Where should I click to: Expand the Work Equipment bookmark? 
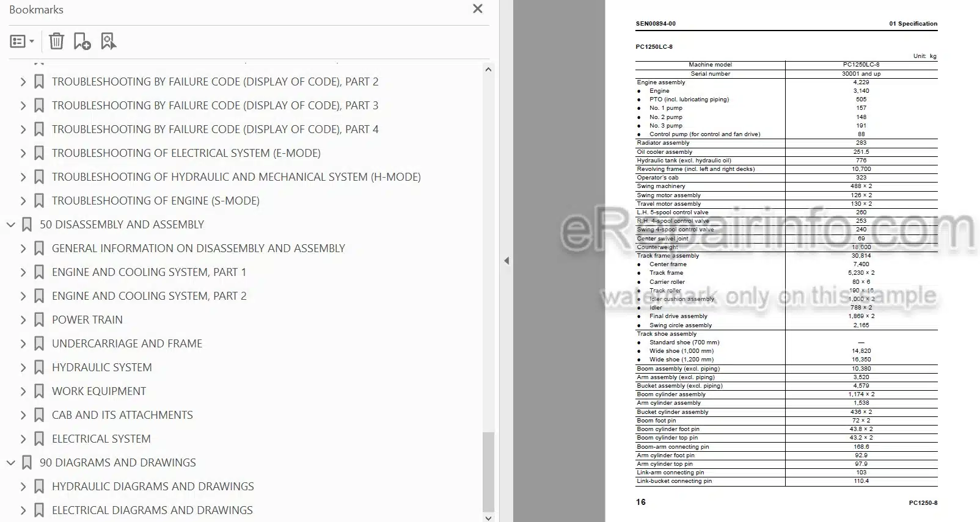(x=23, y=391)
